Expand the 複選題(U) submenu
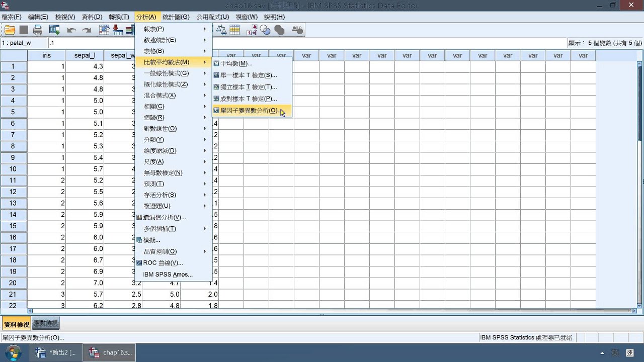This screenshot has height=362, width=644. [174, 206]
